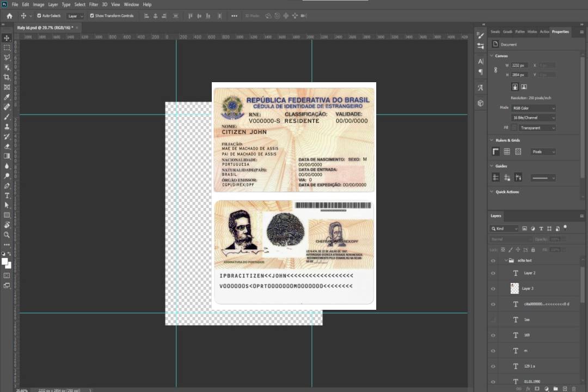The height and width of the screenshot is (392, 588).
Task: Select the Eraser tool
Action: coord(7,146)
